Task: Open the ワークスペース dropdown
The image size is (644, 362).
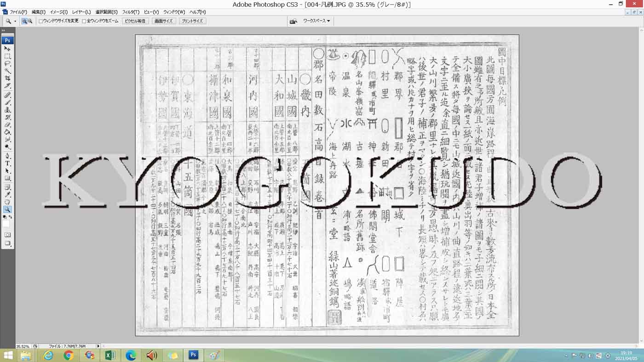Action: [316, 21]
